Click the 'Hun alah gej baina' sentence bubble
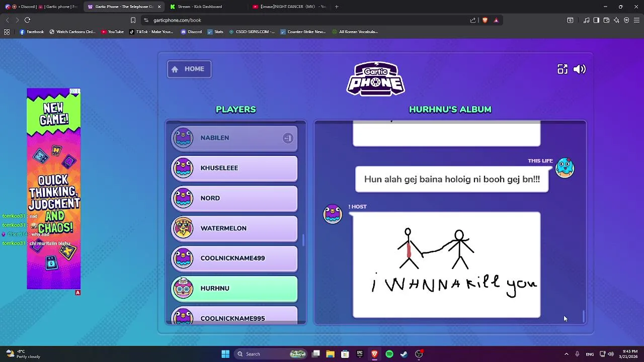The image size is (644, 362). coord(452,179)
